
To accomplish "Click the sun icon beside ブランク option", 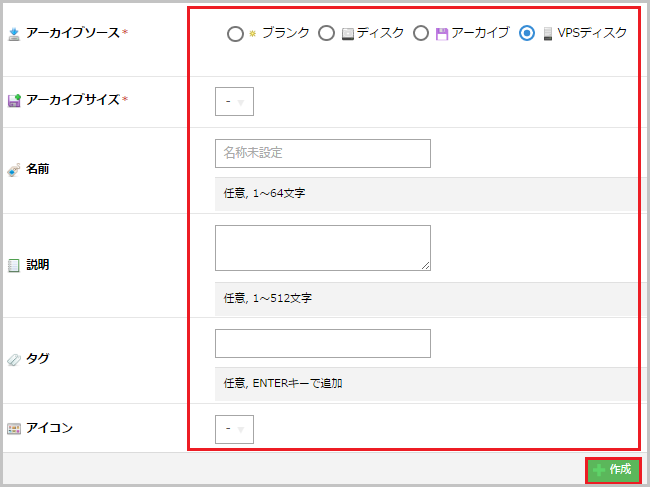I will [253, 34].
